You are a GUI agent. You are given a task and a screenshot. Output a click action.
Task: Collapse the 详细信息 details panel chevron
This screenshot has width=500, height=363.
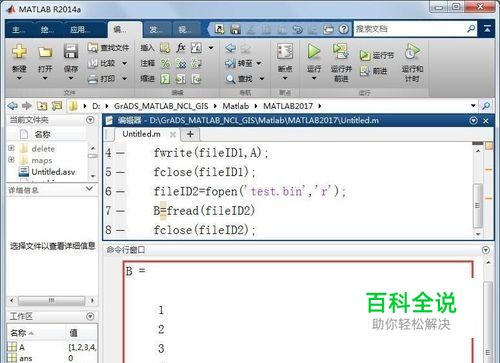89,189
